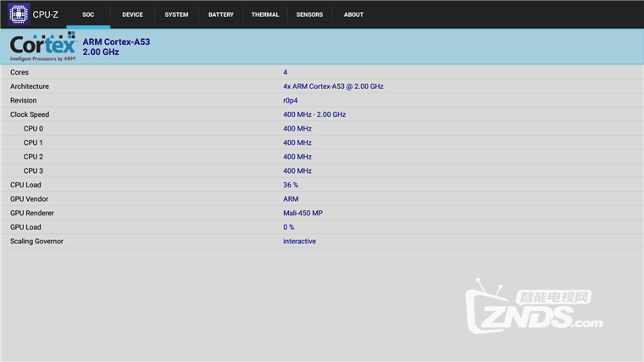The image size is (644, 362).
Task: Click the 2.00 GHz header text
Action: point(101,53)
